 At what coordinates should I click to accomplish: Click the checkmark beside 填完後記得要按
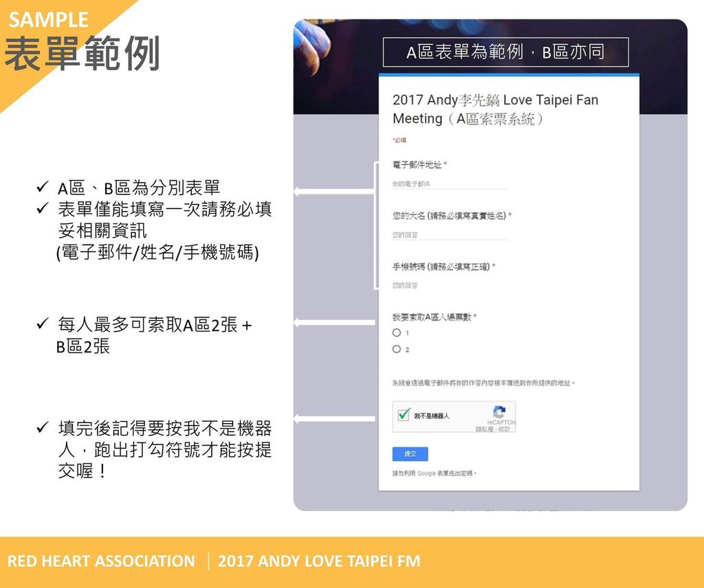(43, 427)
